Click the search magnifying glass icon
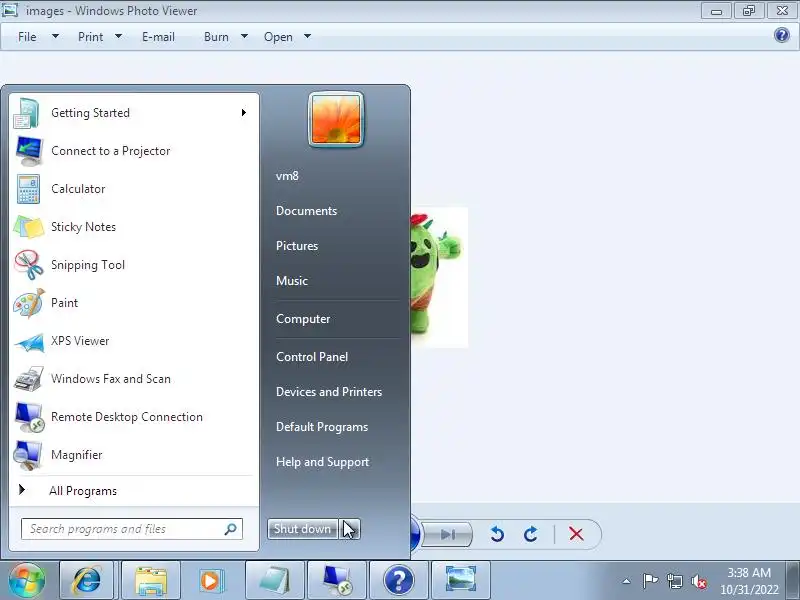This screenshot has height=600, width=800. pyautogui.click(x=231, y=529)
